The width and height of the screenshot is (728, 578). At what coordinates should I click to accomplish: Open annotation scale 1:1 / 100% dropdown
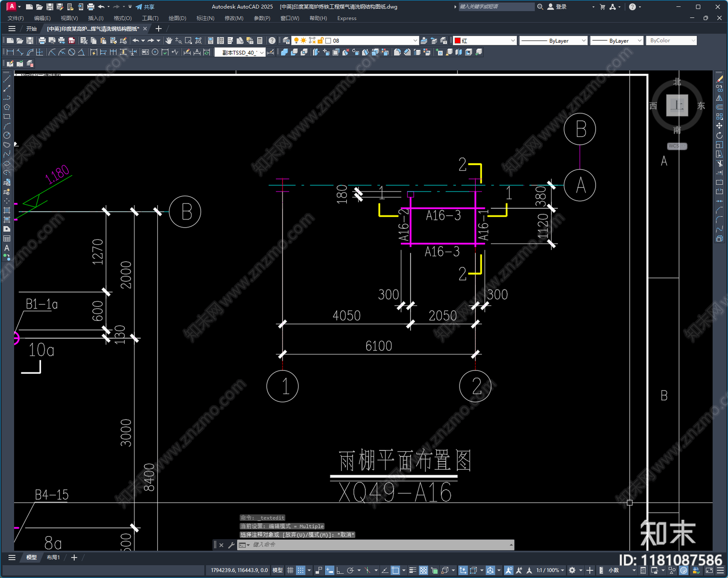tap(550, 570)
